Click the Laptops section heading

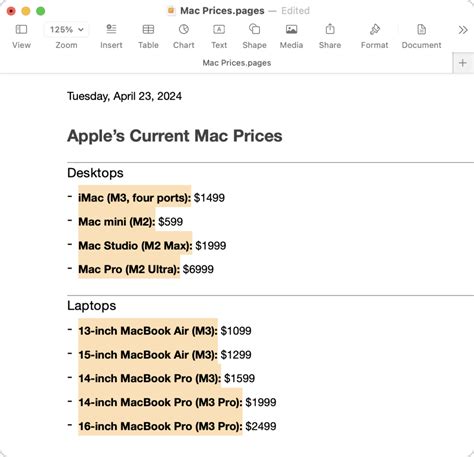click(x=92, y=306)
